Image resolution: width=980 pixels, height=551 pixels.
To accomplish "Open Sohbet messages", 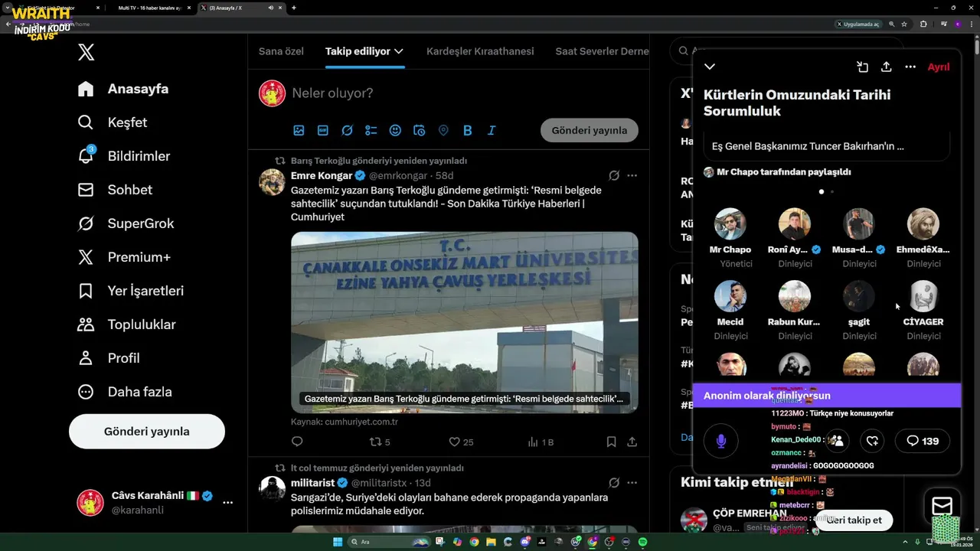I will [x=115, y=190].
